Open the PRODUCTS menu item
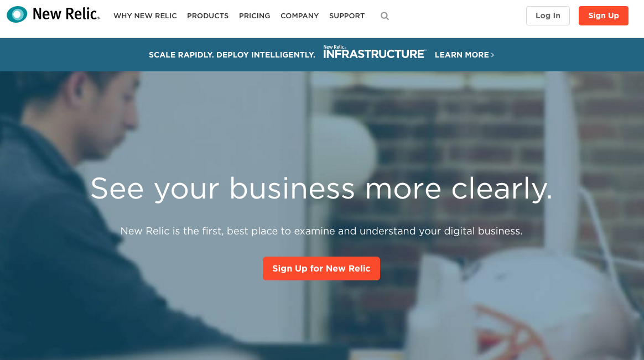The image size is (644, 360). coord(207,16)
